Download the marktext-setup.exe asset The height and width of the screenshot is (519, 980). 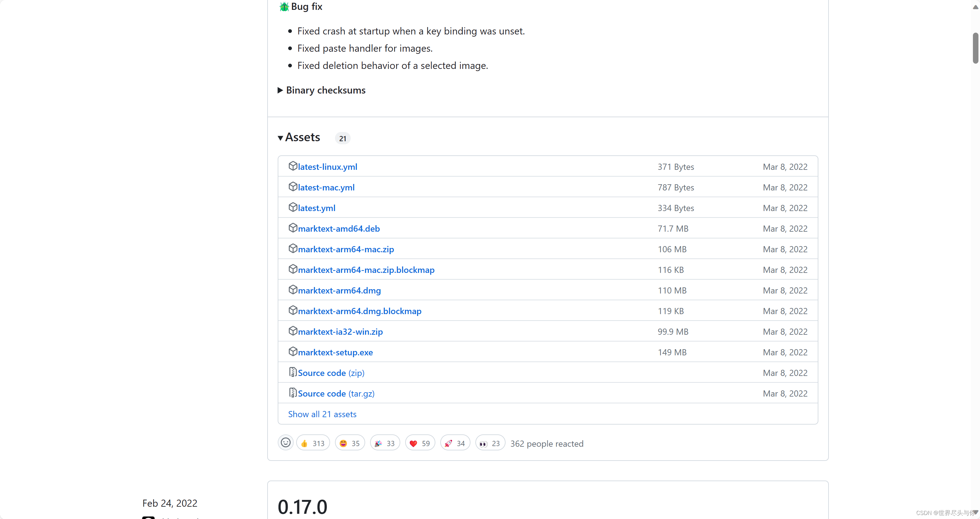[x=335, y=352]
